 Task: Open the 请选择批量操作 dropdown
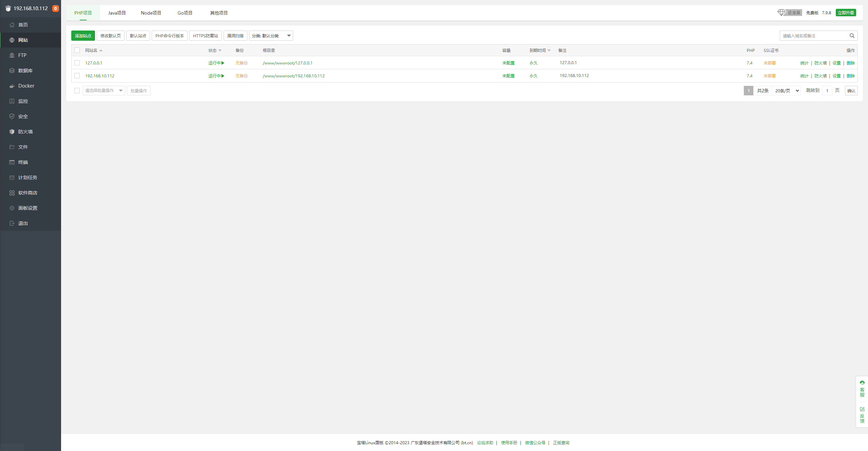click(x=104, y=91)
